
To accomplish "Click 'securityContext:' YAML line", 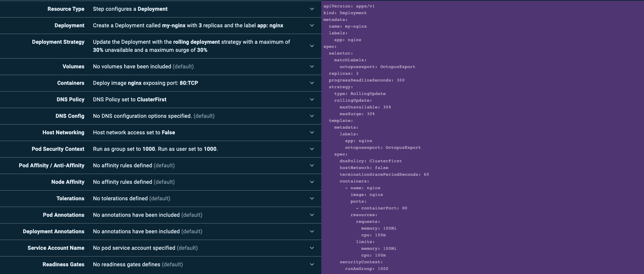I will pos(361,262).
